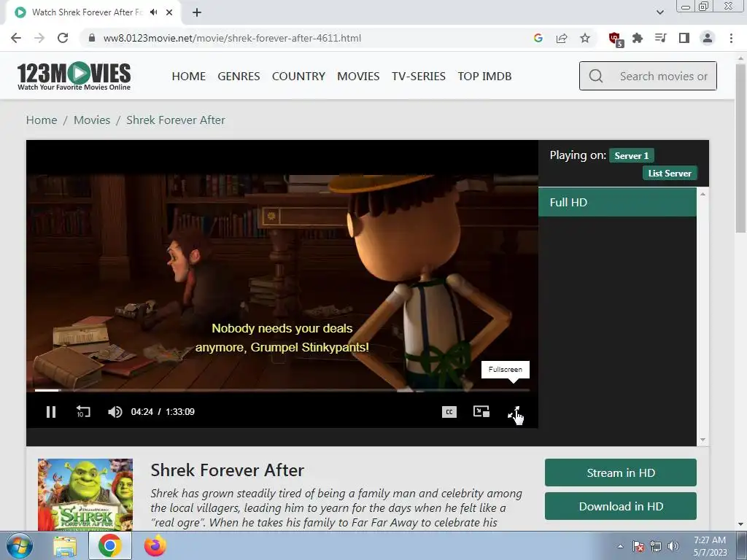Show hidden system tray icons
The image size is (747, 560).
pos(620,546)
